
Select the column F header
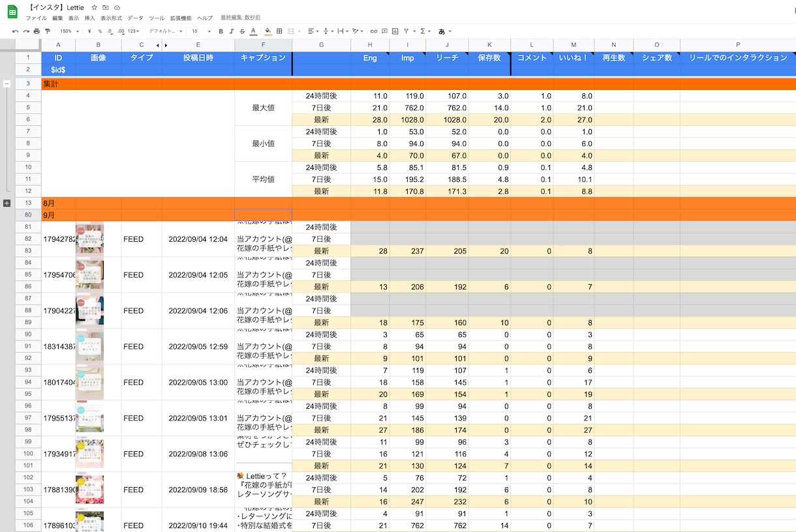(x=263, y=45)
